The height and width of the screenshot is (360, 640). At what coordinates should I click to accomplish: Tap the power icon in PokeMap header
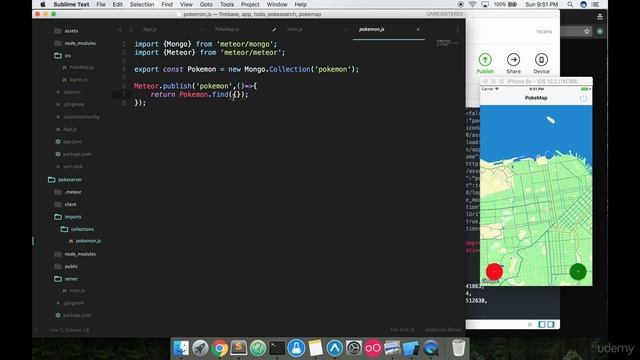click(583, 98)
